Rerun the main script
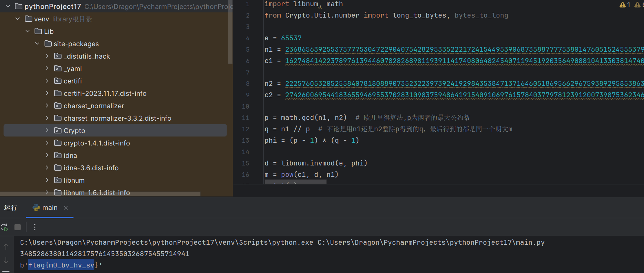644x273 pixels. 4,227
